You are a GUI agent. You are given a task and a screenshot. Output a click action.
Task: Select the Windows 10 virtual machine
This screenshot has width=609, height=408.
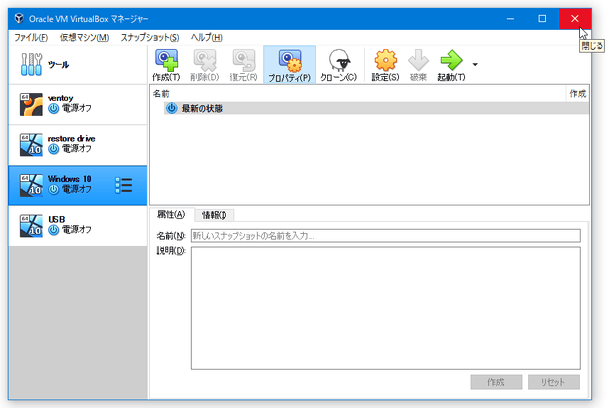tap(78, 185)
